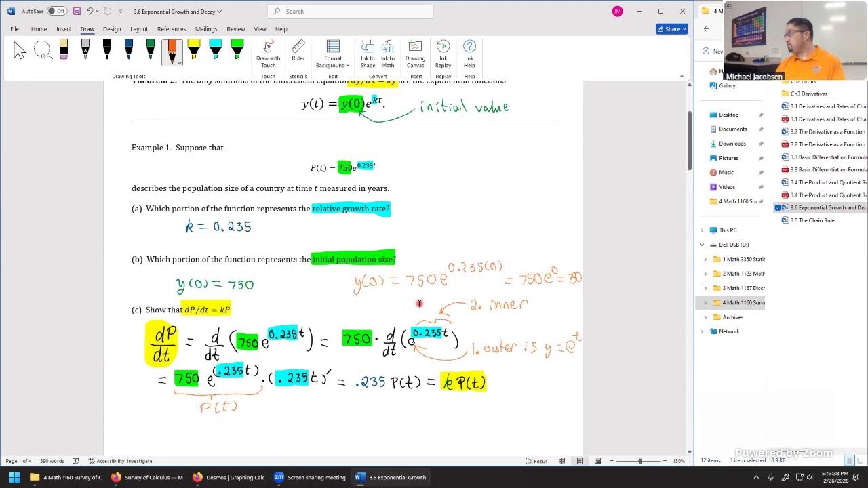Open Ink Help
The width and height of the screenshot is (868, 488).
pos(469,54)
